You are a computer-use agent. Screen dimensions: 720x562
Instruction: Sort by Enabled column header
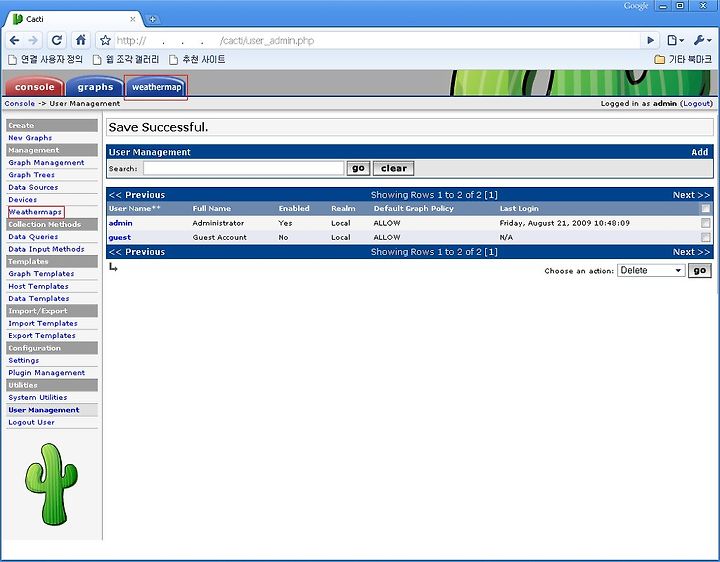294,208
